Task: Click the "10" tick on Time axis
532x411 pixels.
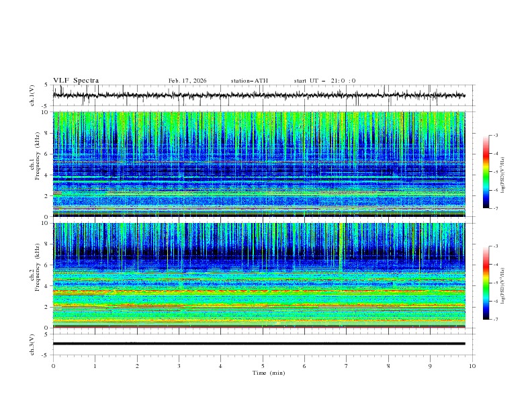Action: [472, 366]
